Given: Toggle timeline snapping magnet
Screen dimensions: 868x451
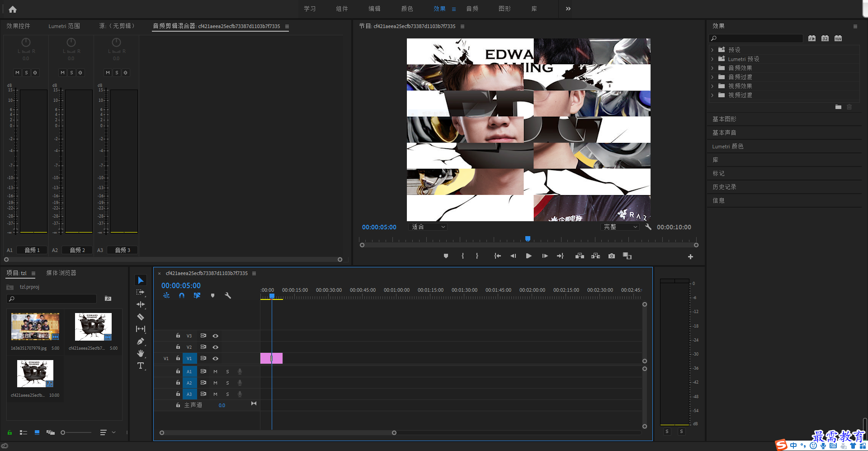Looking at the screenshot, I should pyautogui.click(x=181, y=295).
